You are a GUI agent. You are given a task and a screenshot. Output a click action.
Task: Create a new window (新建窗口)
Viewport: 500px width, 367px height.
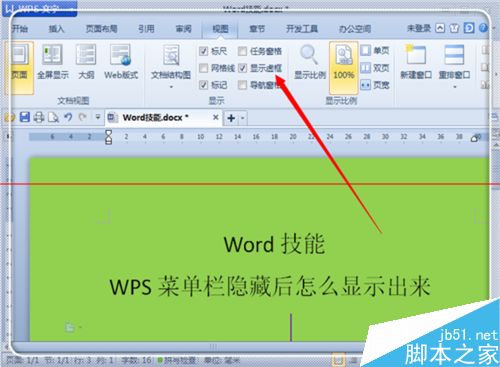coord(416,63)
